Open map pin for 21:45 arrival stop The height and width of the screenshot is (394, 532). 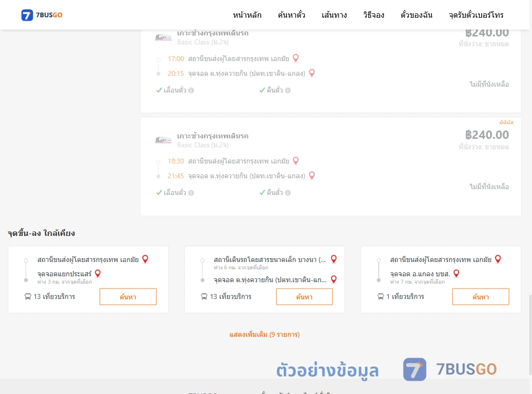point(312,175)
